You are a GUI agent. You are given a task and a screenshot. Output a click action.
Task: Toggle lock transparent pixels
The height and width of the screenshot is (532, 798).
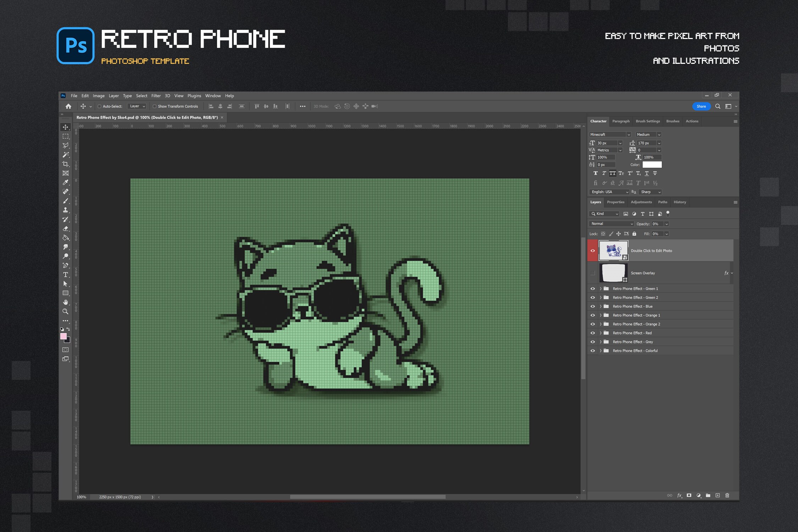(x=603, y=234)
